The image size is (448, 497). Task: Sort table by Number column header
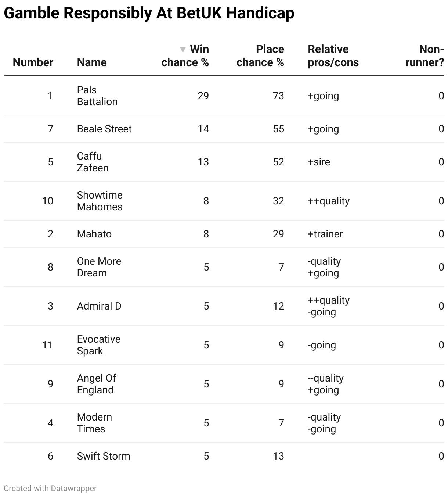point(33,62)
